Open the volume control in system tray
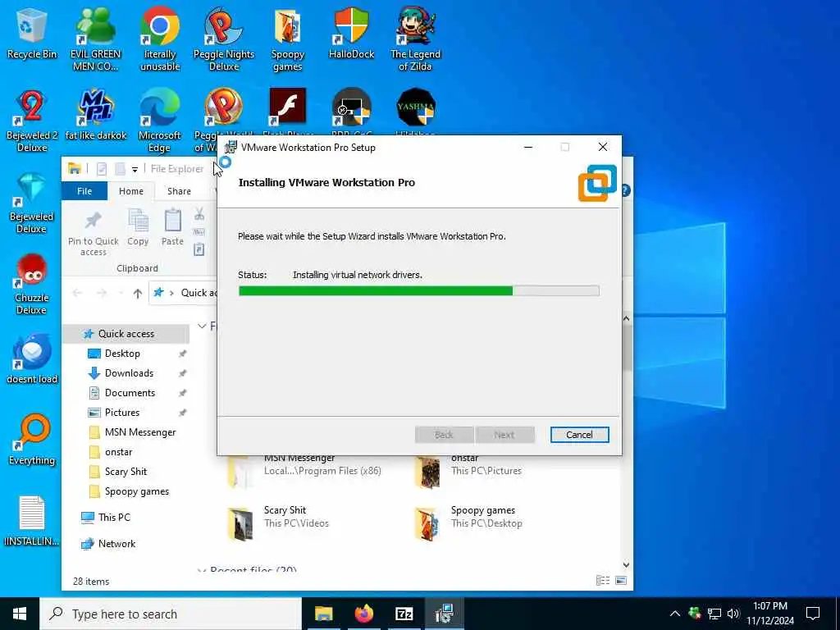840x630 pixels. coord(733,614)
